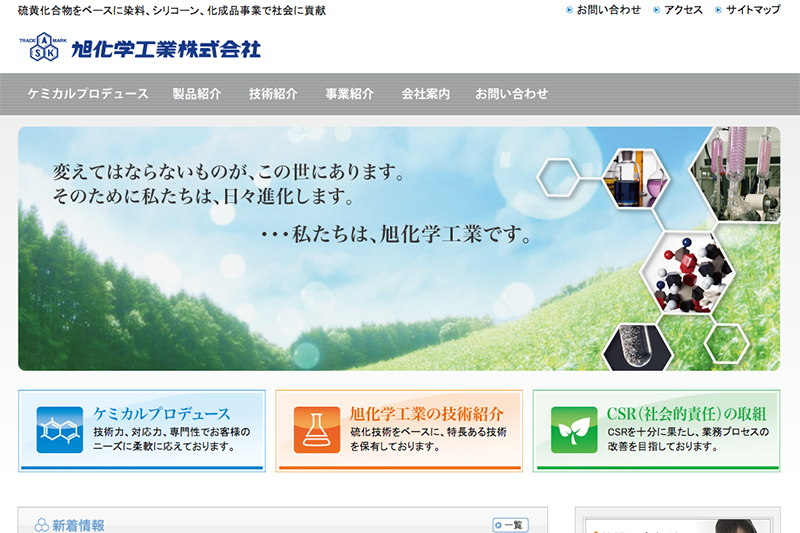The width and height of the screenshot is (800, 533).
Task: Open 会社案内 navigation menu item
Action: point(426,94)
